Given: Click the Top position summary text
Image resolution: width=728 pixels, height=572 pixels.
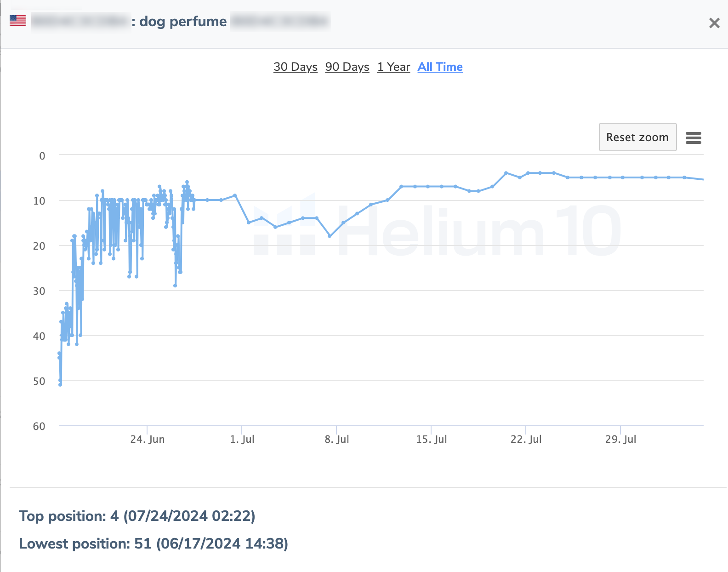Looking at the screenshot, I should tap(137, 516).
